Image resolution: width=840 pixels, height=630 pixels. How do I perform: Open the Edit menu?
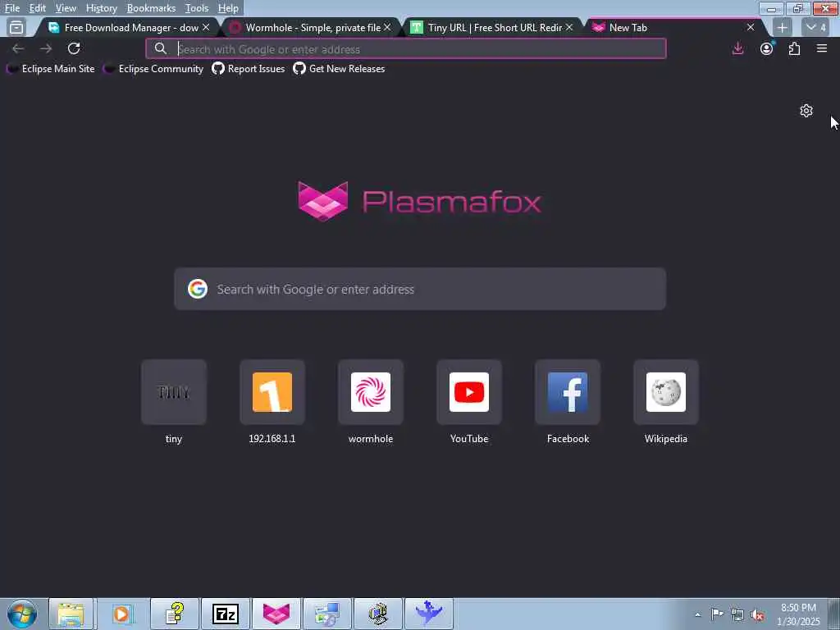(x=38, y=8)
